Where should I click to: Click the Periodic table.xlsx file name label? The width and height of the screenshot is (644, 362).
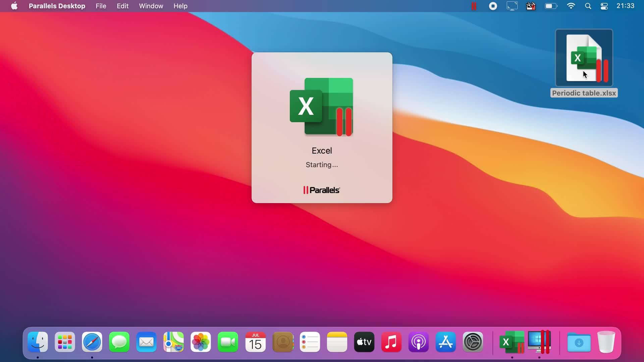tap(584, 93)
